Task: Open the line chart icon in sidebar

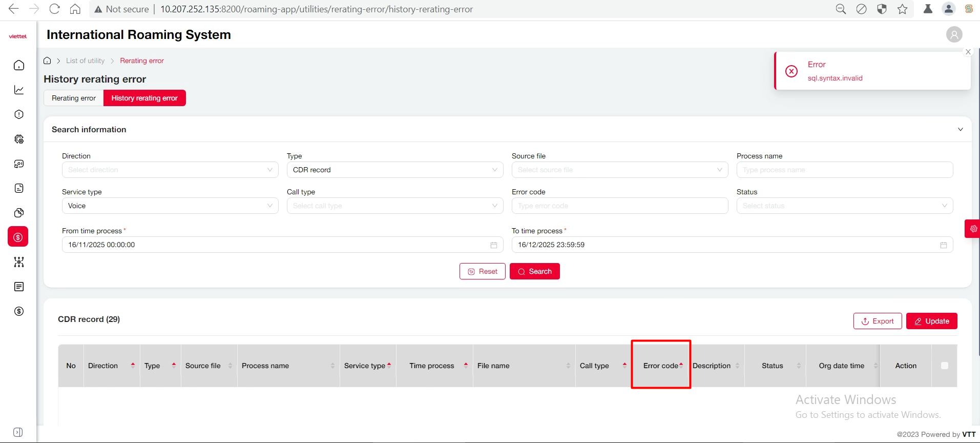Action: pyautogui.click(x=19, y=90)
